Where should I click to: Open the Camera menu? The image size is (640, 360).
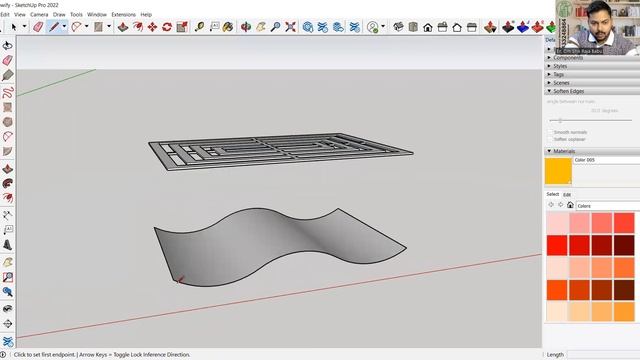(39, 14)
